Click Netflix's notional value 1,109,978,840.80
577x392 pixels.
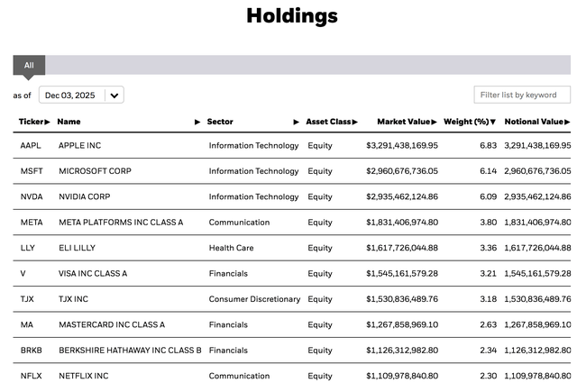click(x=537, y=376)
